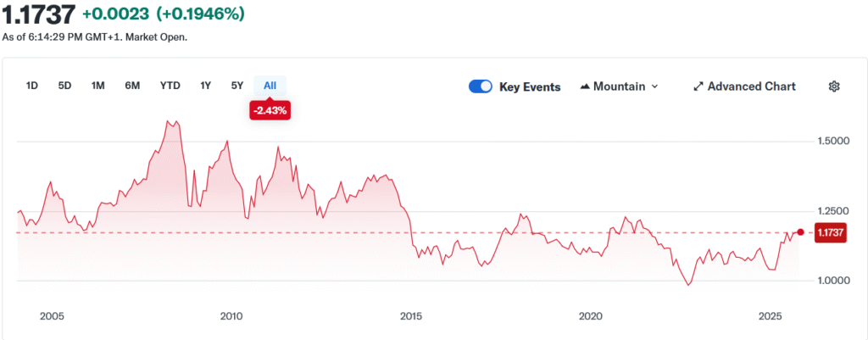Click the expand arrows icon beside Advanced Chart
This screenshot has height=340, width=868.
(x=698, y=86)
